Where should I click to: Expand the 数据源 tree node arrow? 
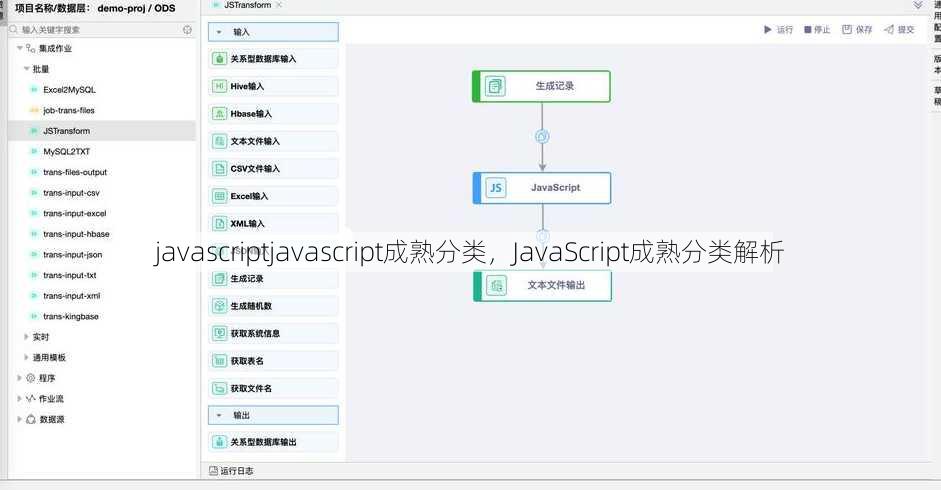[19, 419]
